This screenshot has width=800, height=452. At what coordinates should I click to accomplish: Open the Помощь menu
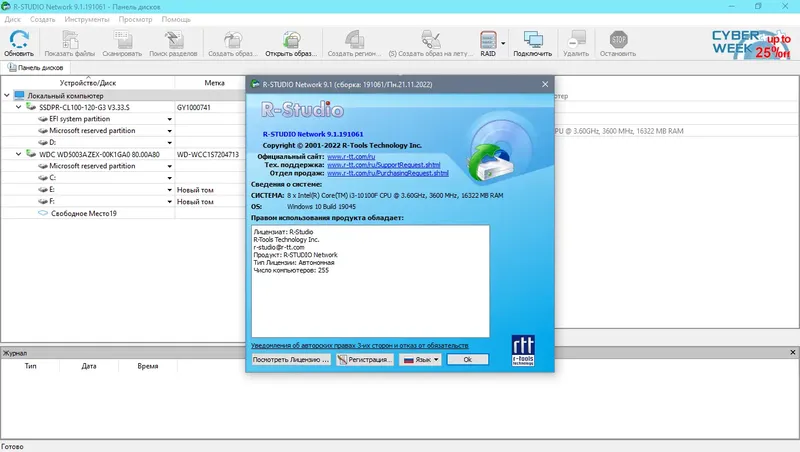(176, 19)
